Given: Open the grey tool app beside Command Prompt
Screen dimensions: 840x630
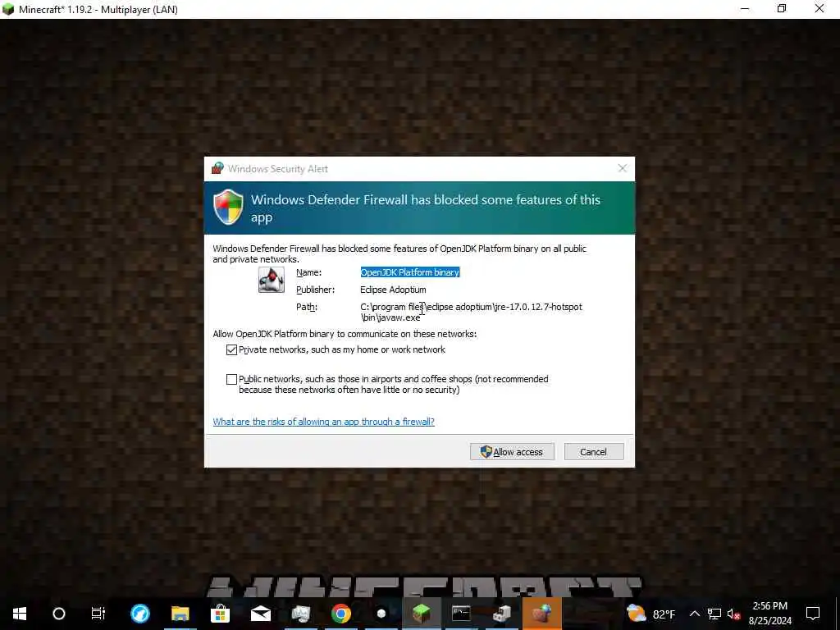Looking at the screenshot, I should [x=502, y=614].
